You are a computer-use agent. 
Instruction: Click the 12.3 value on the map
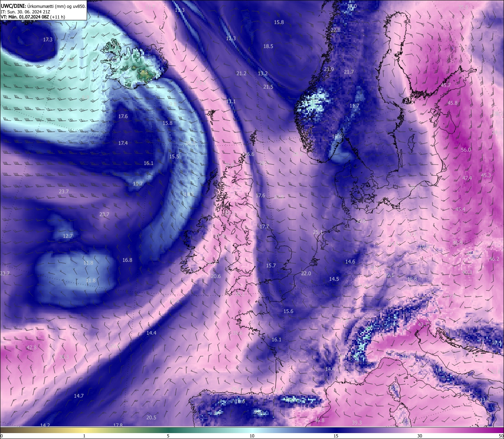231,39
